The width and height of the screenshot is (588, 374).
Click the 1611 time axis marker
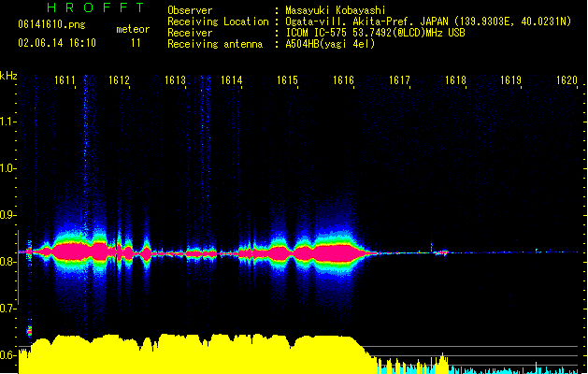65,79
